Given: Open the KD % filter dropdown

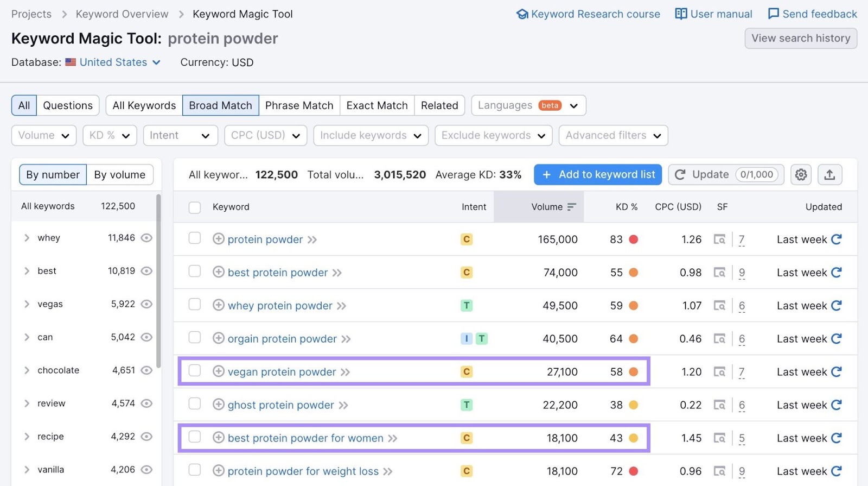Looking at the screenshot, I should [110, 136].
